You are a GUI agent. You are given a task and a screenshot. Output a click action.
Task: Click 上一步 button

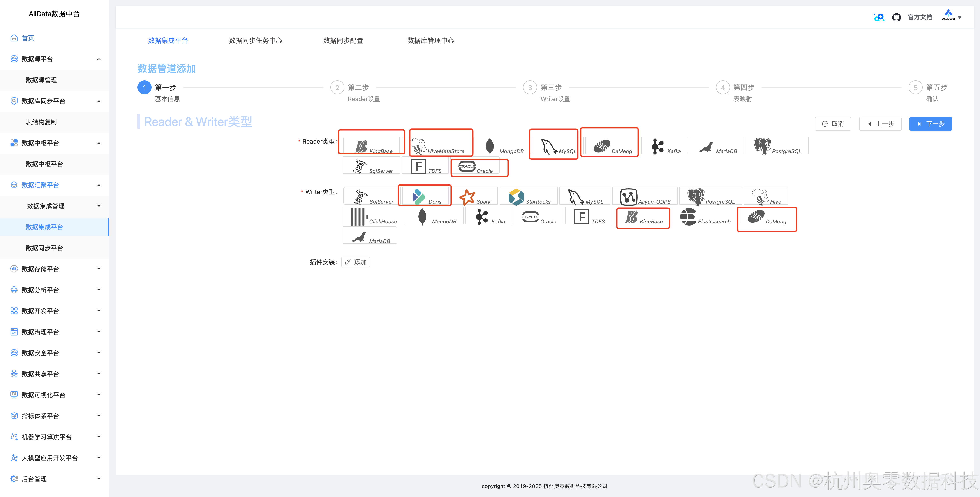click(x=880, y=124)
